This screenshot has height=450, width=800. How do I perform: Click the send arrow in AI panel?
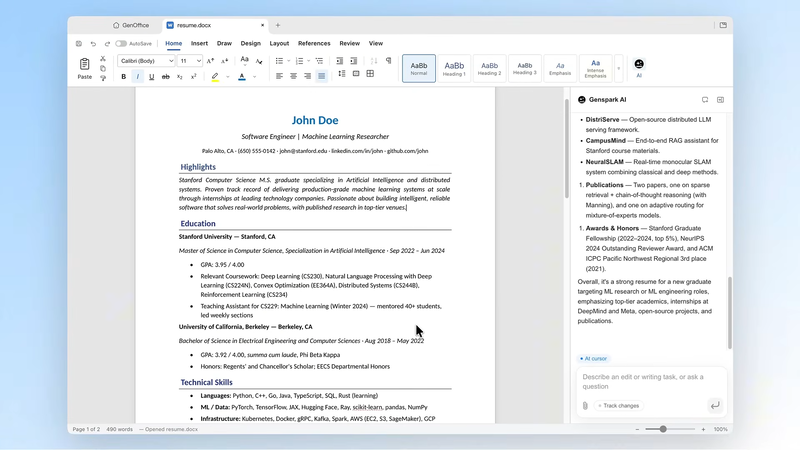[x=715, y=405]
